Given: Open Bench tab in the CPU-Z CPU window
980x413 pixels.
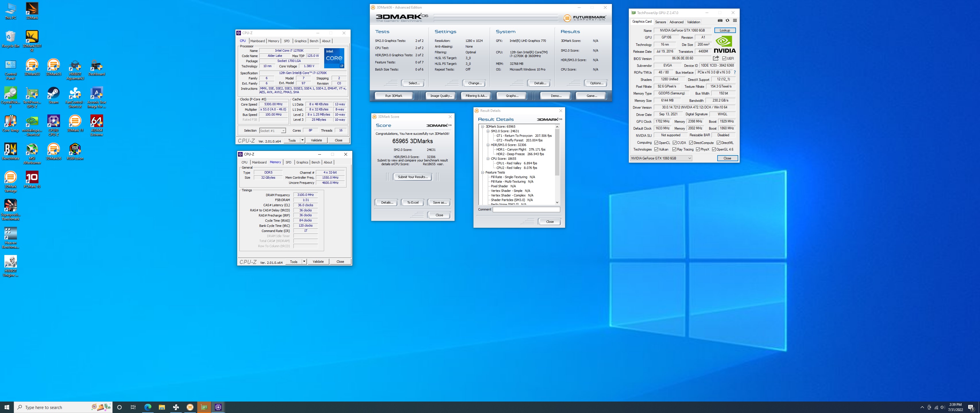Looking at the screenshot, I should click(314, 41).
